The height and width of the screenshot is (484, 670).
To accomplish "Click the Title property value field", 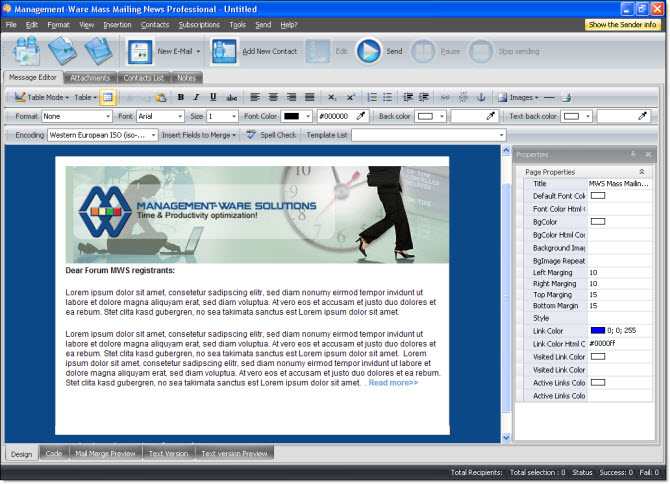I will pyautogui.click(x=620, y=184).
